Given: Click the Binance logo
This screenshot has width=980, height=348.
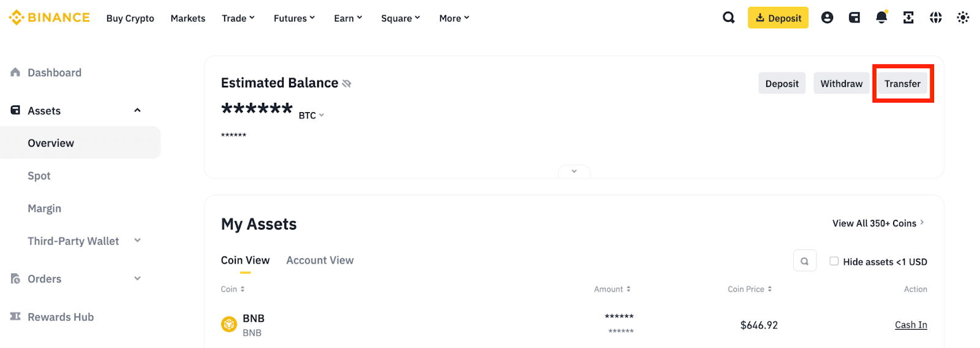Looking at the screenshot, I should tap(50, 18).
